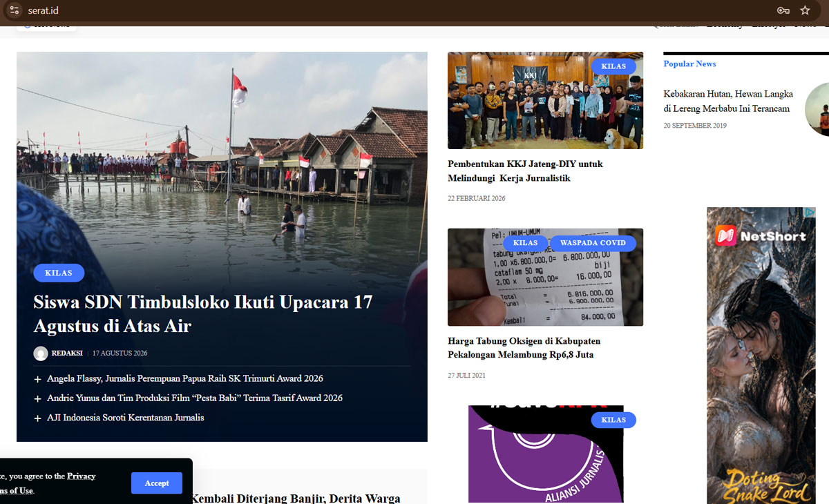The width and height of the screenshot is (829, 504).
Task: Open the Harga Tabung Oksigen Pekalongan headline
Action: (524, 348)
